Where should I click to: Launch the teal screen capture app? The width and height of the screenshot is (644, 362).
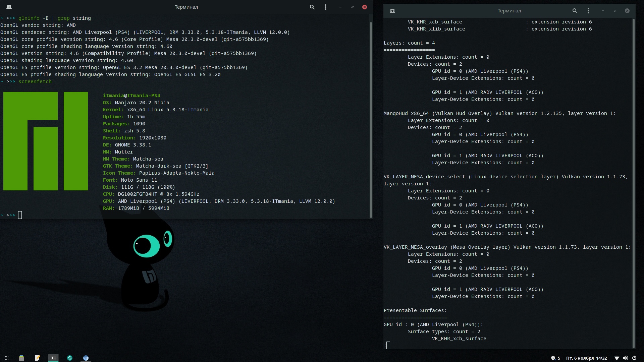point(70,358)
